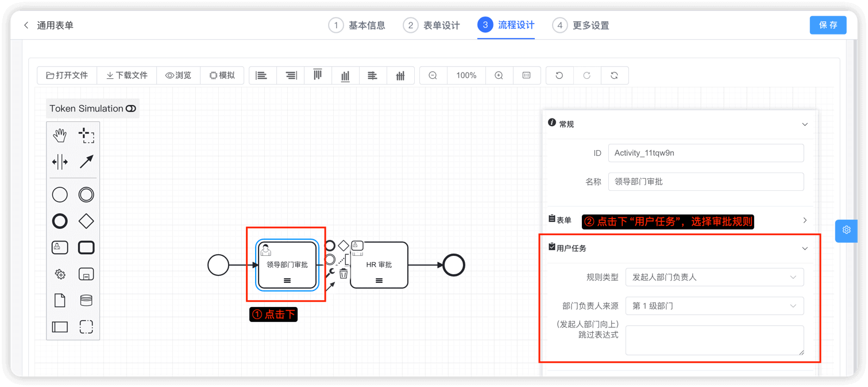868x387 pixels.
Task: Choose the data store shape from the palette
Action: pos(85,301)
